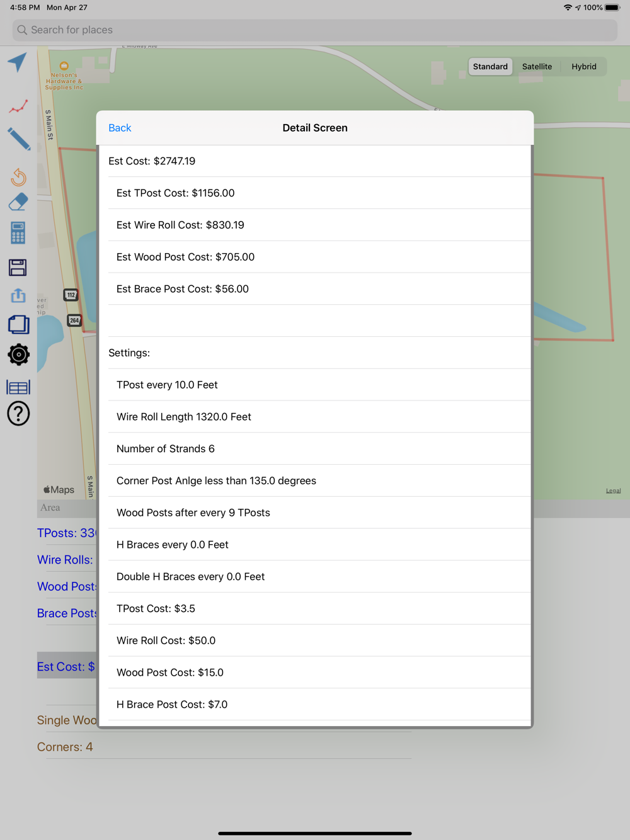Tap the share export icon
The image size is (630, 840).
pos(18,295)
